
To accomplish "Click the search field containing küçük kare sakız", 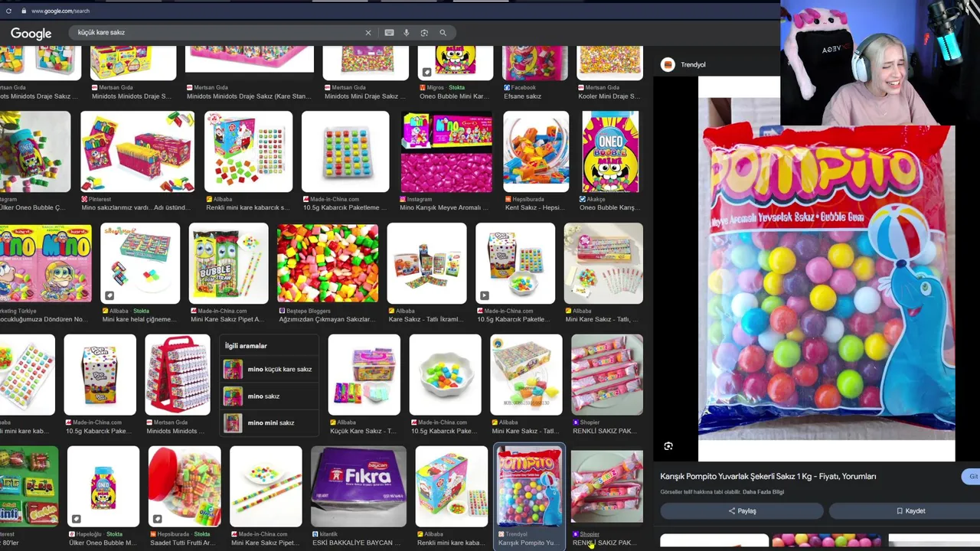I will [x=218, y=33].
